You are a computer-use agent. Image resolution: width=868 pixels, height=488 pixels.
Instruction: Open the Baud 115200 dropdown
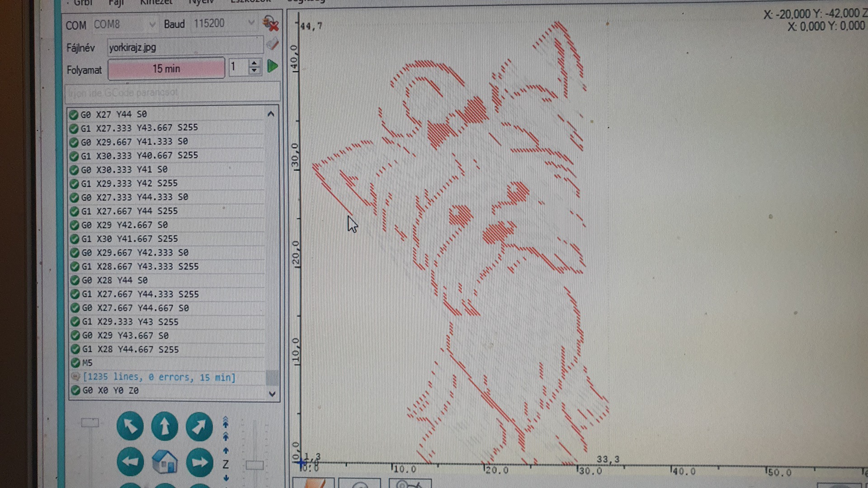click(x=251, y=23)
